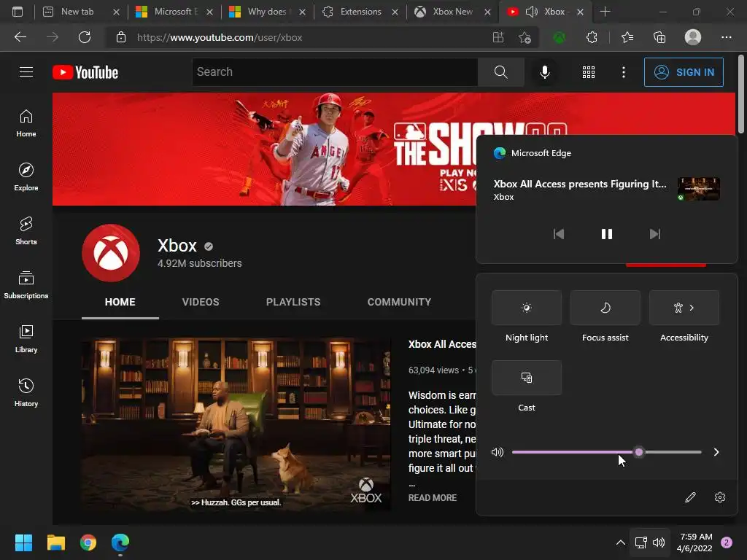Expand Accessibility quick settings
The image size is (747, 560).
tap(684, 308)
